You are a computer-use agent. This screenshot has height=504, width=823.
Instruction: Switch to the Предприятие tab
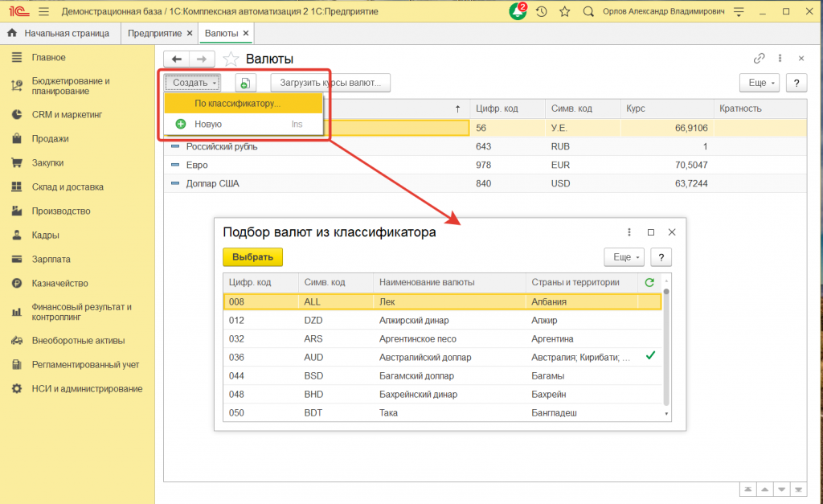coord(155,34)
